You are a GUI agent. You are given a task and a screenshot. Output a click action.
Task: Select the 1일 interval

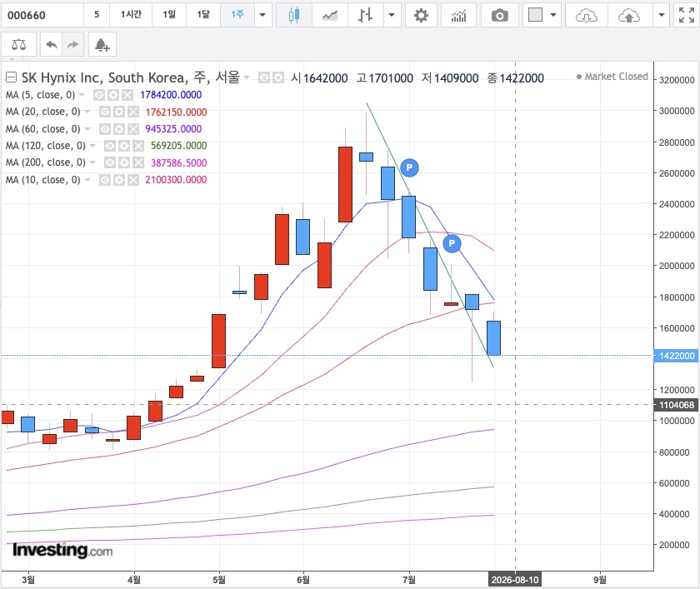tap(168, 15)
